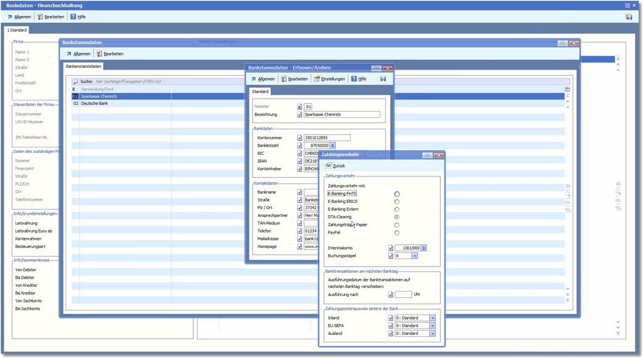The height and width of the screenshot is (359, 644).
Task: Toggle the checkbox next to Ausführung nach
Action: tap(390, 295)
